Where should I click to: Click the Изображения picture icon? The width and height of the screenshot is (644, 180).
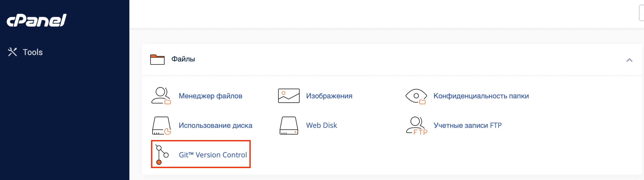pos(289,96)
